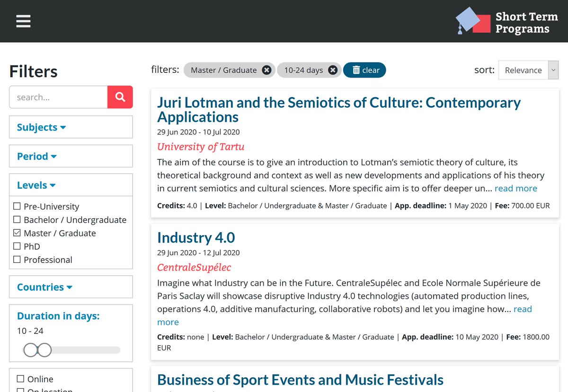Click the Short Term Programs logo
This screenshot has height=392, width=568.
[506, 21]
